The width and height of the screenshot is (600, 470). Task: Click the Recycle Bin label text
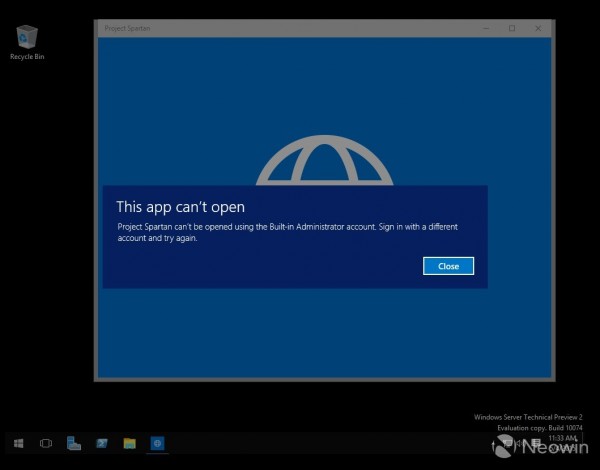pyautogui.click(x=27, y=57)
